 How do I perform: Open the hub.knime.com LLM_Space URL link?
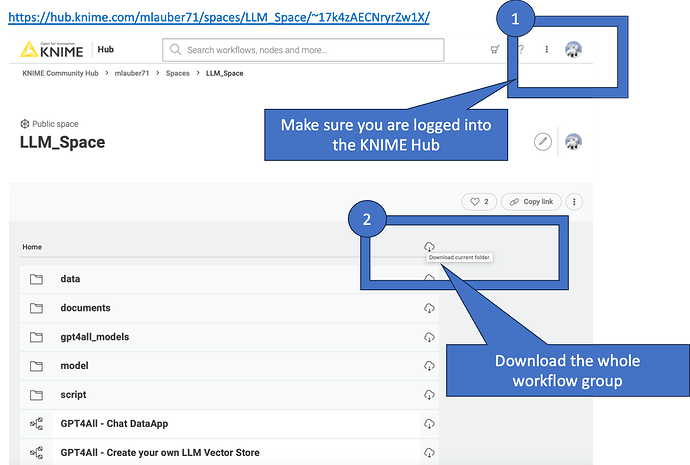click(219, 17)
